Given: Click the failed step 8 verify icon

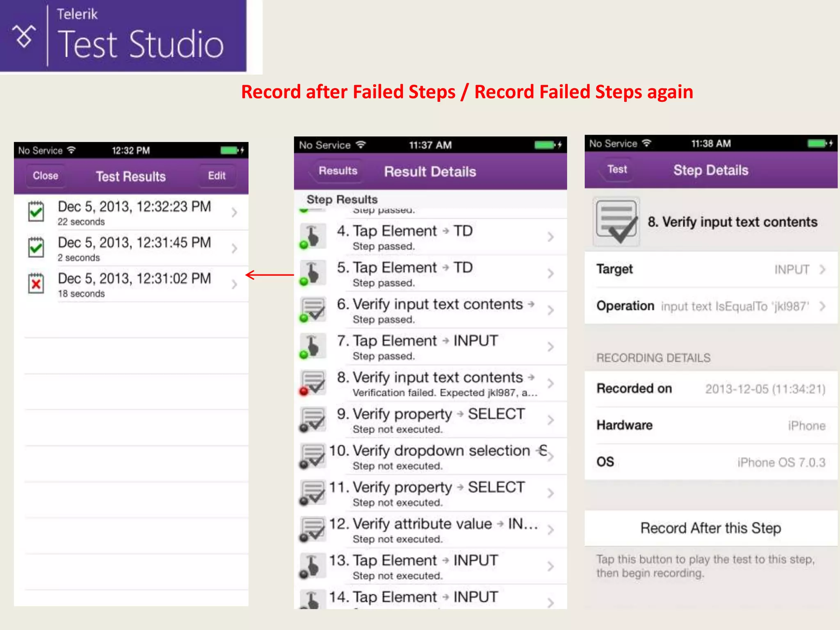Looking at the screenshot, I should 313,383.
